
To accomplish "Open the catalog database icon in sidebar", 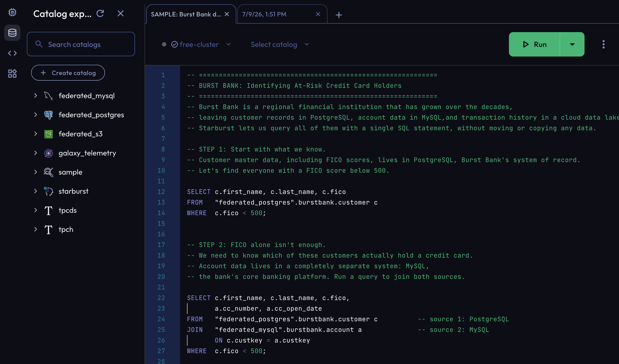I will [12, 32].
